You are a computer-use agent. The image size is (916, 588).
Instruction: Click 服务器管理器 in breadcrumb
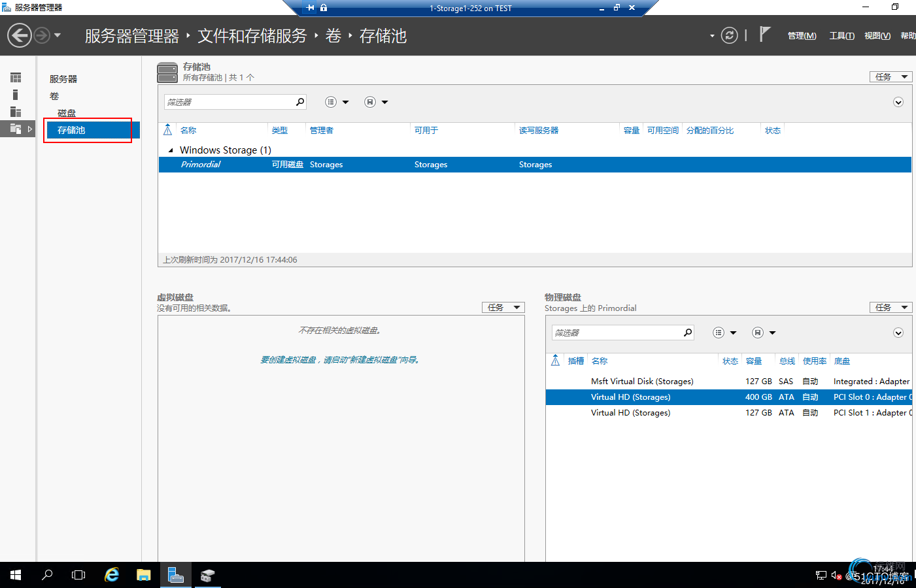[x=132, y=36]
